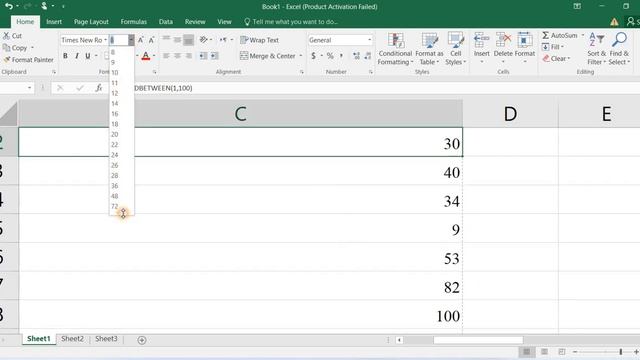Screen dimensions: 640x360
Task: Open the Insert ribbon tab
Action: click(54, 22)
